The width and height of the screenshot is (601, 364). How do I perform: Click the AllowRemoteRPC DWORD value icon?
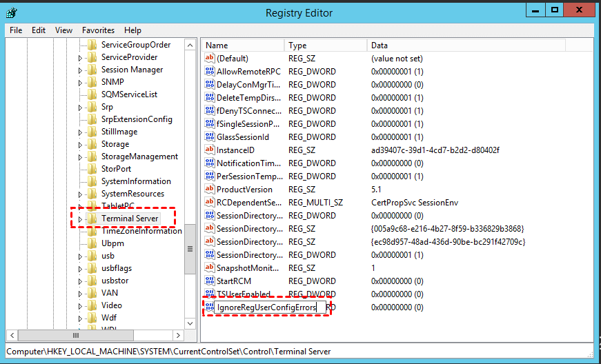pyautogui.click(x=210, y=72)
